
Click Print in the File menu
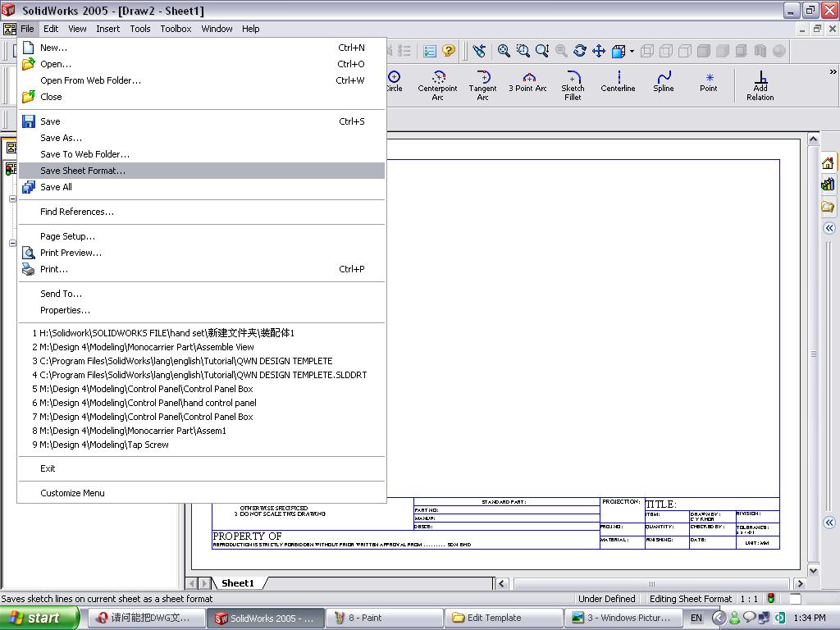(x=202, y=269)
